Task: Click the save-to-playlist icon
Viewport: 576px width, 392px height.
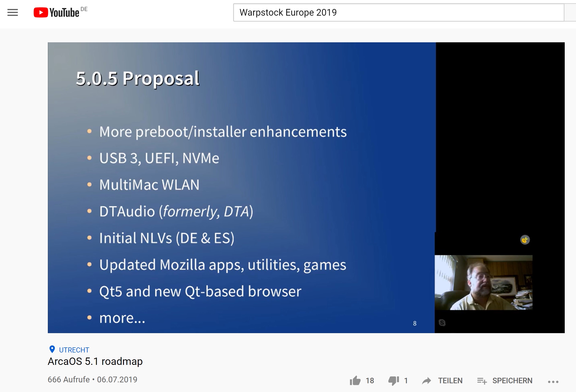Action: tap(482, 381)
